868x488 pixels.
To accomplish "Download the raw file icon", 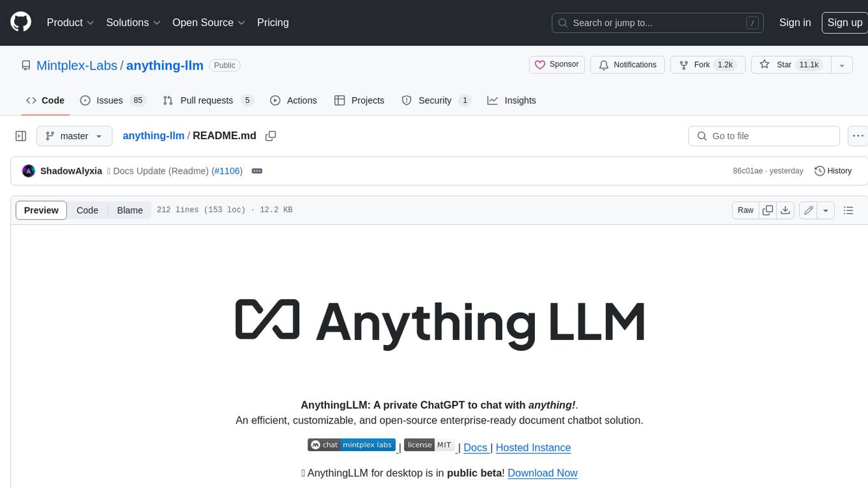I will pos(786,210).
